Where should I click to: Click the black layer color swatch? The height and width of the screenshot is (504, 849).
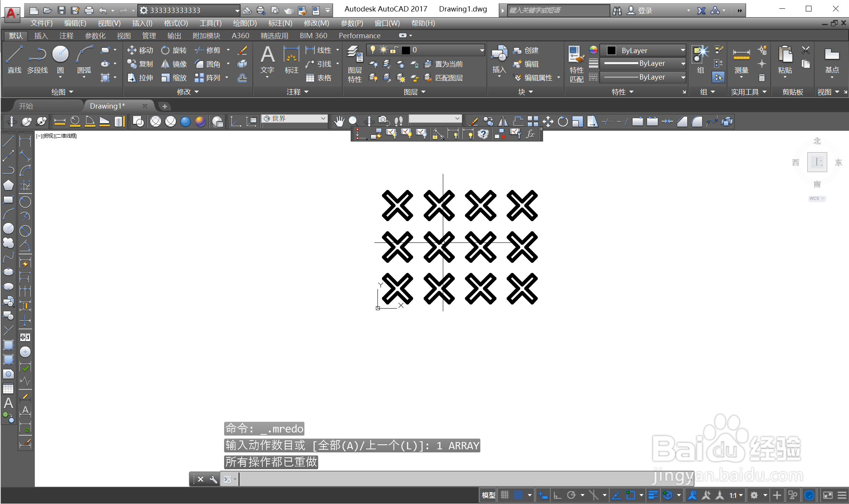point(406,50)
